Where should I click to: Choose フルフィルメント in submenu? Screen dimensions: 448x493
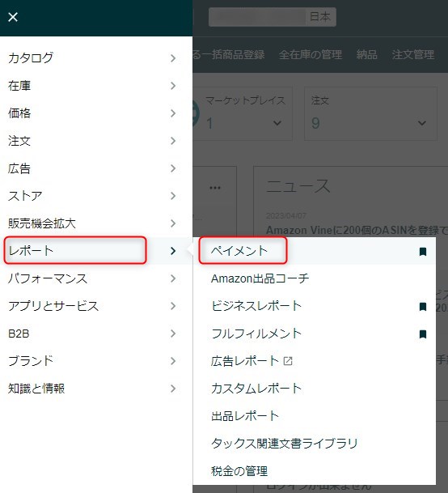click(x=256, y=334)
